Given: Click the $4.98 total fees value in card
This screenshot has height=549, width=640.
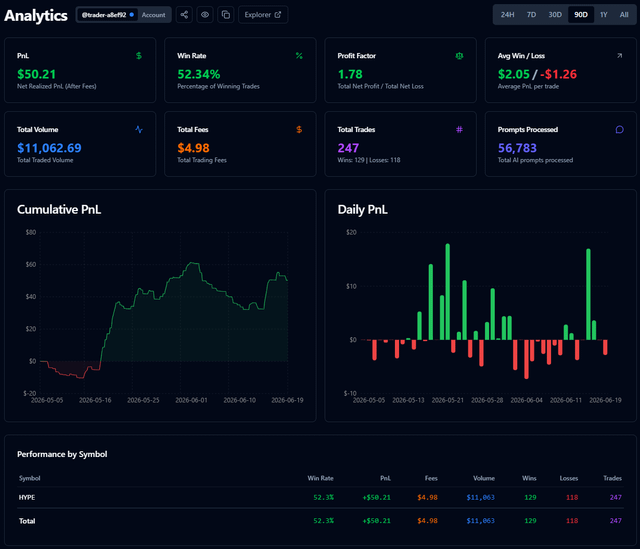Looking at the screenshot, I should (193, 148).
